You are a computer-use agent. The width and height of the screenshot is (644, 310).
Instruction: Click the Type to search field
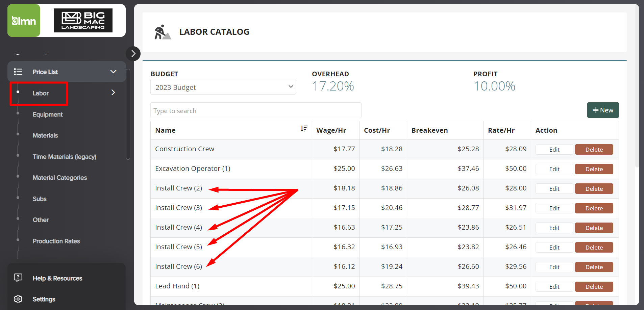256,110
